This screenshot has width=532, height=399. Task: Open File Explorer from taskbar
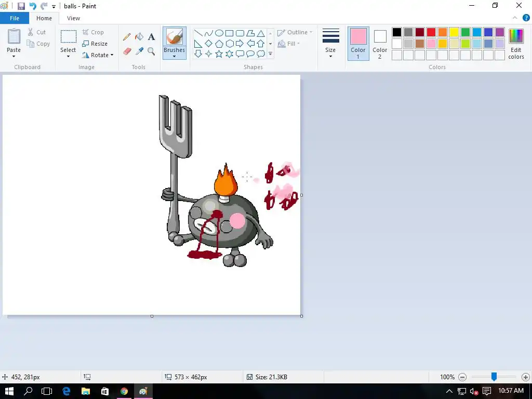pos(86,391)
